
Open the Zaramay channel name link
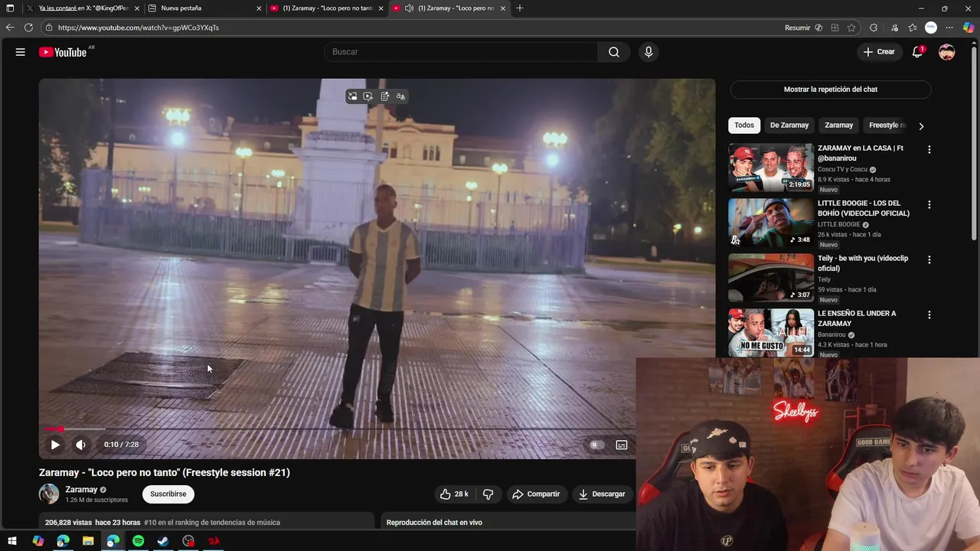coord(81,490)
